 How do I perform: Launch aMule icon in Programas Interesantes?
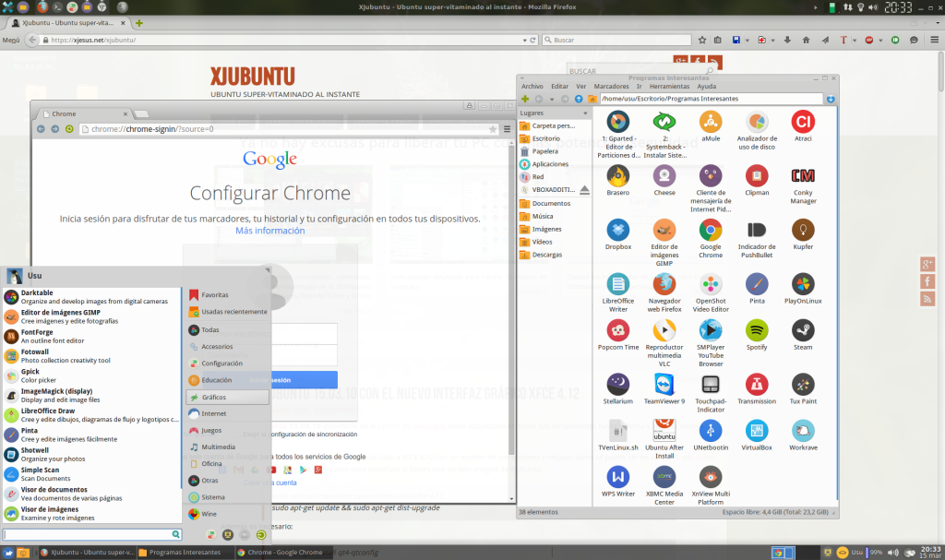(x=711, y=122)
